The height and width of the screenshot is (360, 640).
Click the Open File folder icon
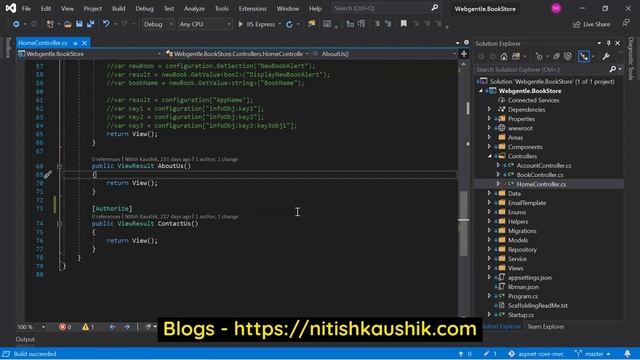tap(68, 24)
